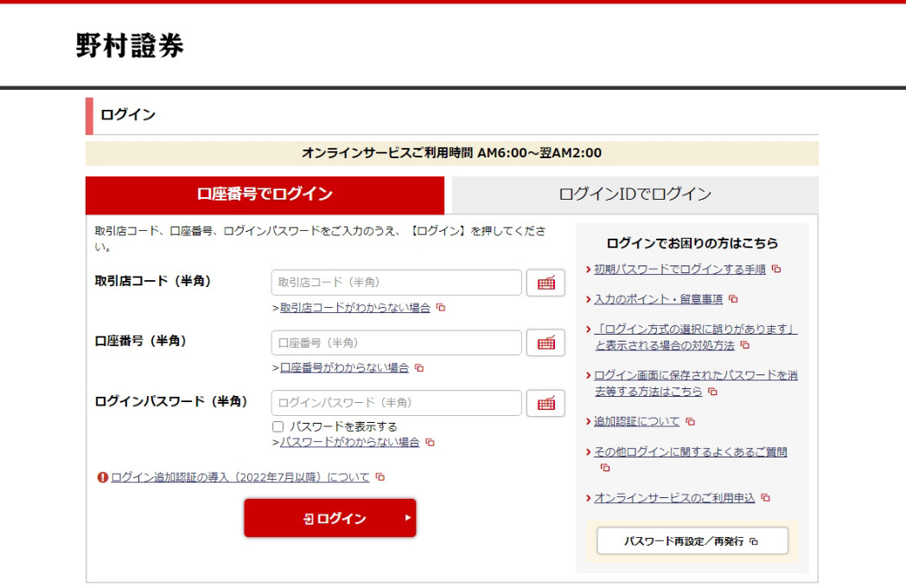Focus the 口座番号（半角） input field
The width and height of the screenshot is (906, 588).
(396, 342)
